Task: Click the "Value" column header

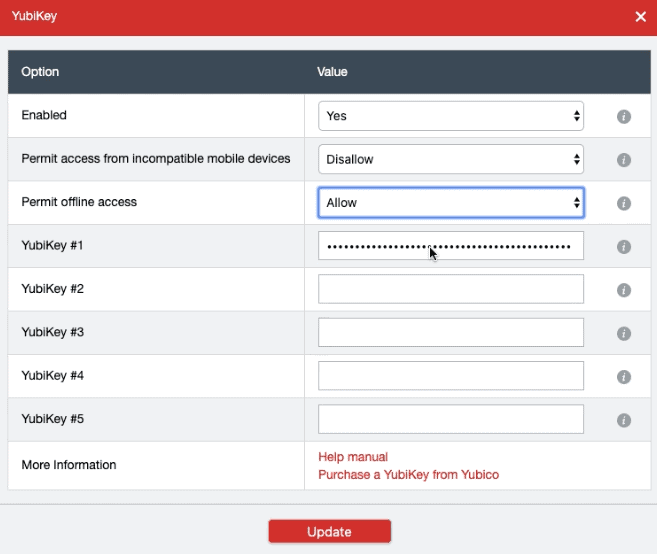Action: [x=332, y=72]
